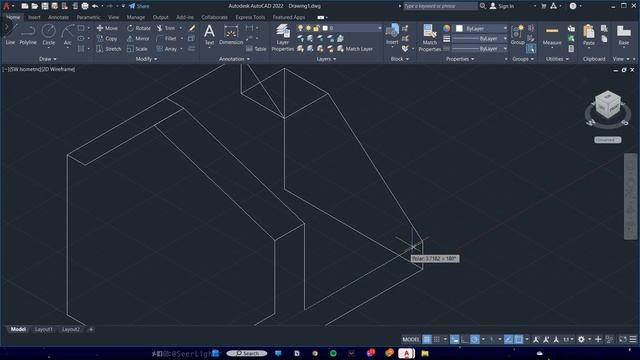
Task: Click the Move command
Action: (x=107, y=28)
